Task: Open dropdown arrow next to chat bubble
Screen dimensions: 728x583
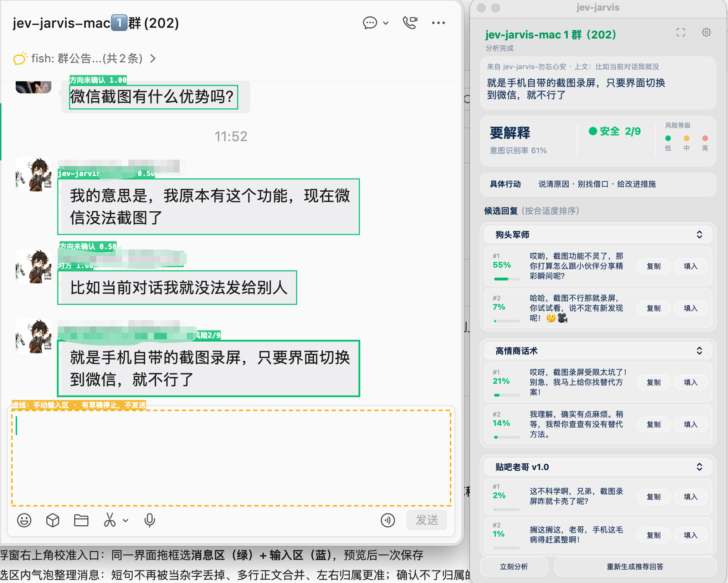Action: [x=386, y=23]
